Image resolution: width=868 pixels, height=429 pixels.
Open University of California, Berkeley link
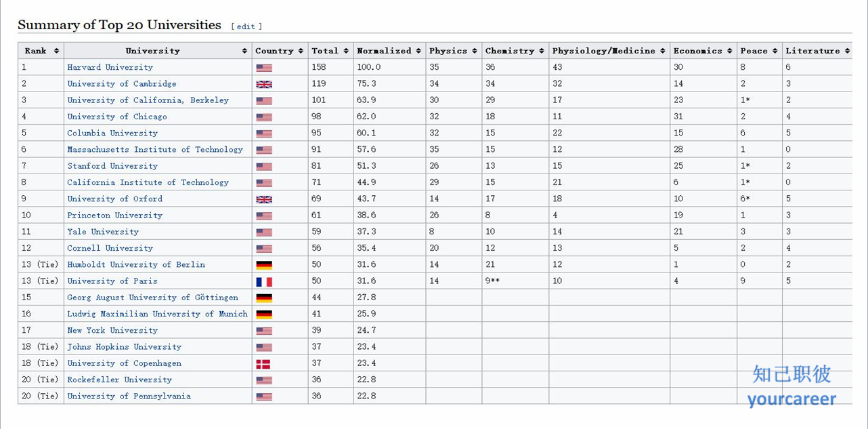(148, 100)
